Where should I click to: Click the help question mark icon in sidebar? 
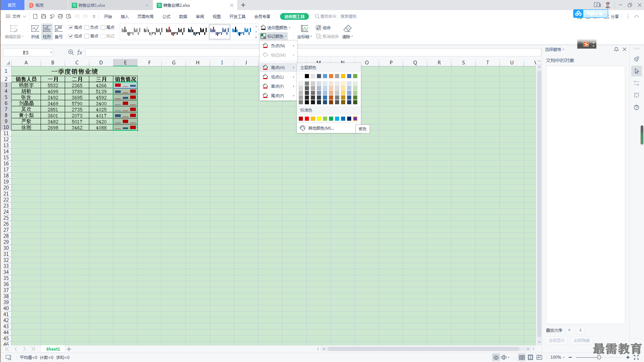pyautogui.click(x=637, y=107)
